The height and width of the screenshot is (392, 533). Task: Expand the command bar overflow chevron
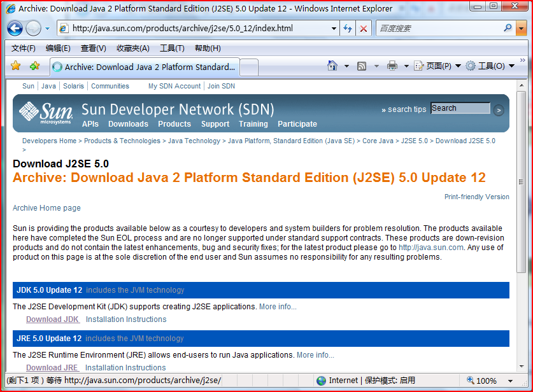[523, 60]
